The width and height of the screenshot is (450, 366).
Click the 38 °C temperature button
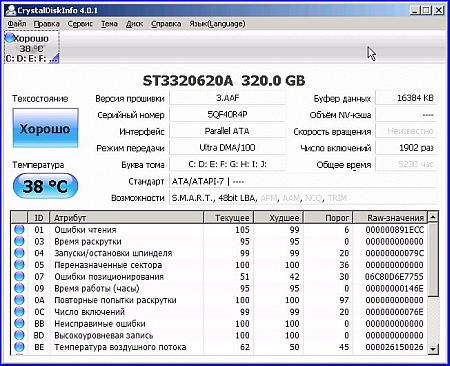click(45, 186)
